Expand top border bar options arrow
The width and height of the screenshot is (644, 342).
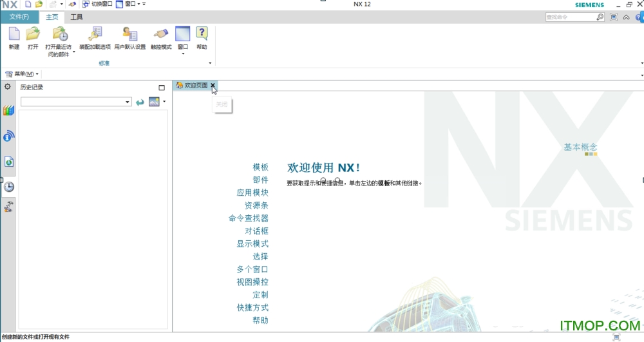pos(641,75)
